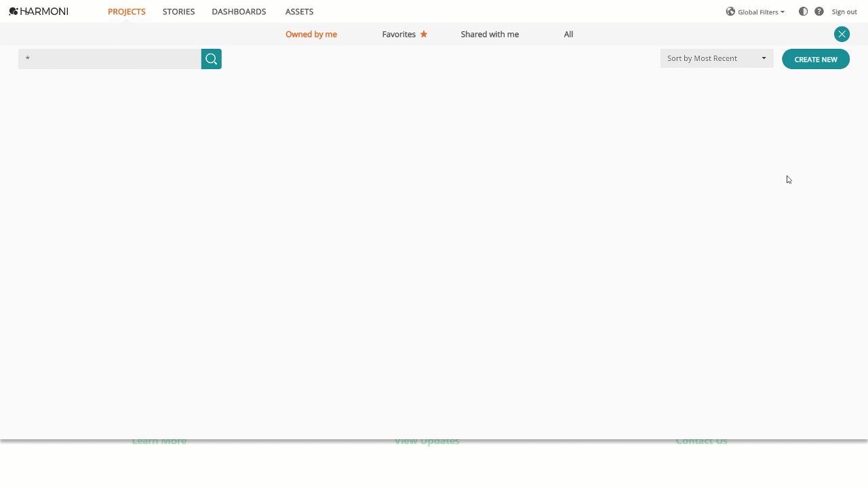
Task: Open the globe icon next to Global Filters
Action: click(730, 12)
